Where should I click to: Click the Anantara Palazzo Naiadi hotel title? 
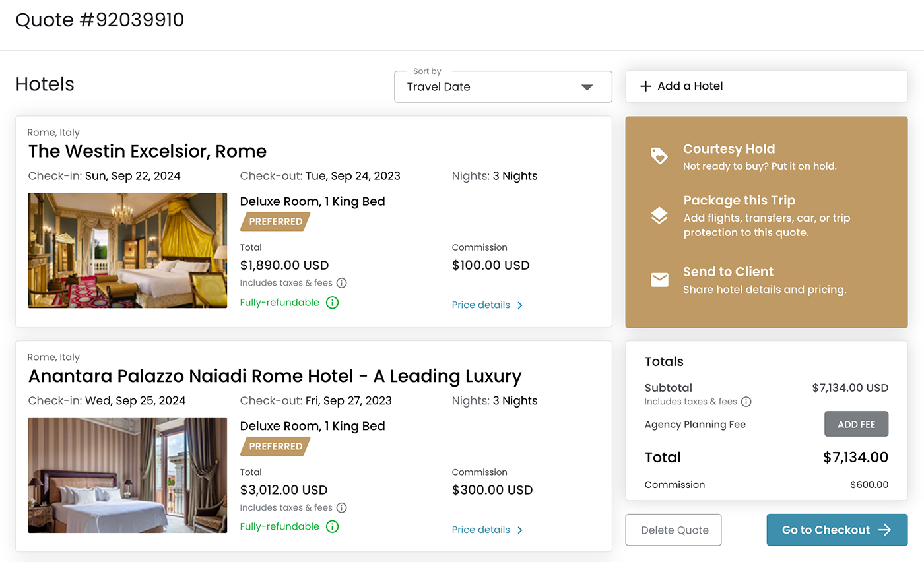pos(275,376)
